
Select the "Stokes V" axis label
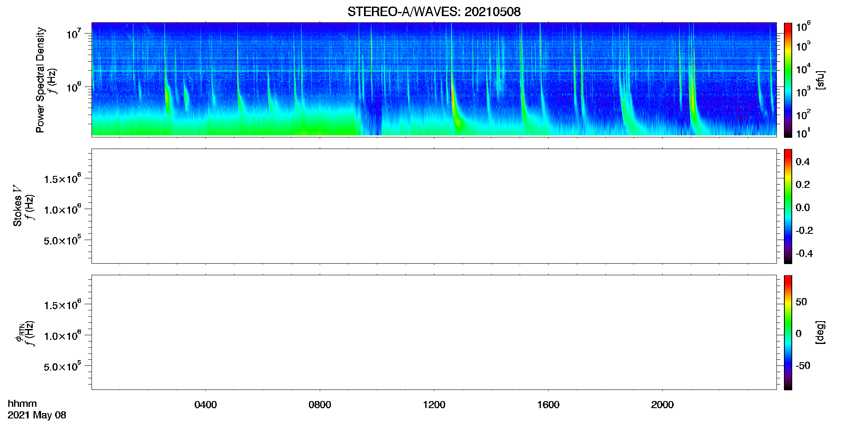[17, 206]
